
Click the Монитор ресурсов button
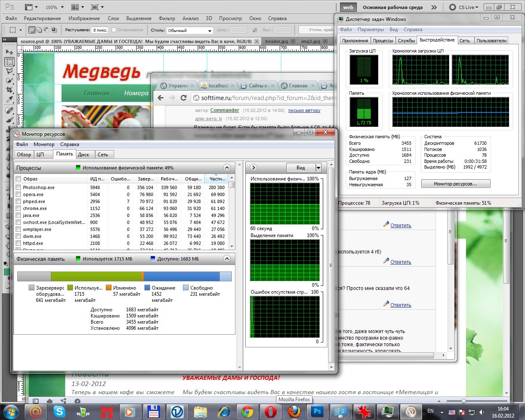click(455, 184)
